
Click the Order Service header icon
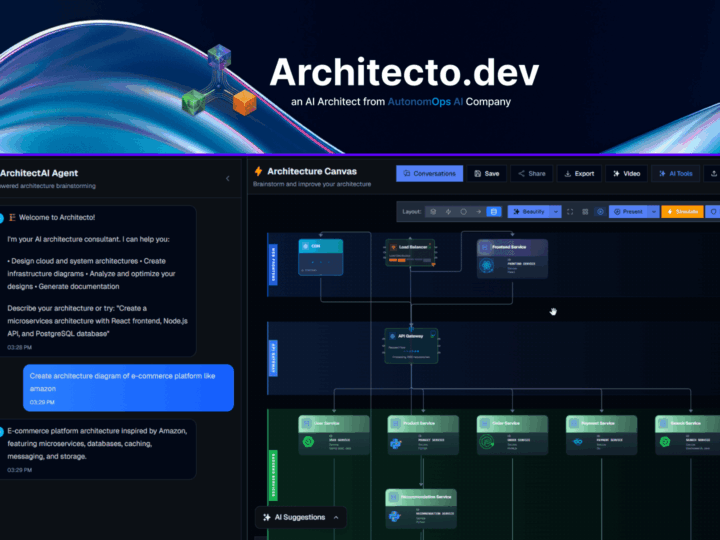tap(484, 423)
